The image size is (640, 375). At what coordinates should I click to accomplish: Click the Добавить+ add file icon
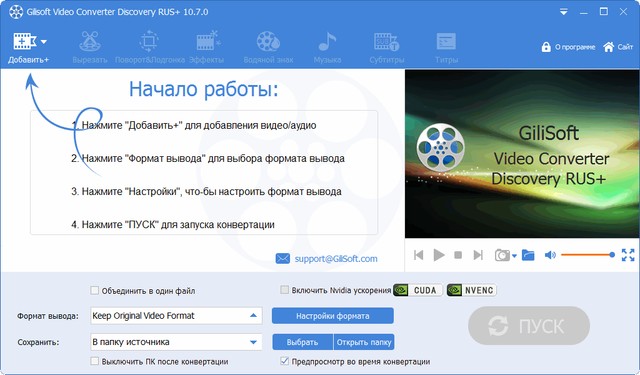(24, 41)
